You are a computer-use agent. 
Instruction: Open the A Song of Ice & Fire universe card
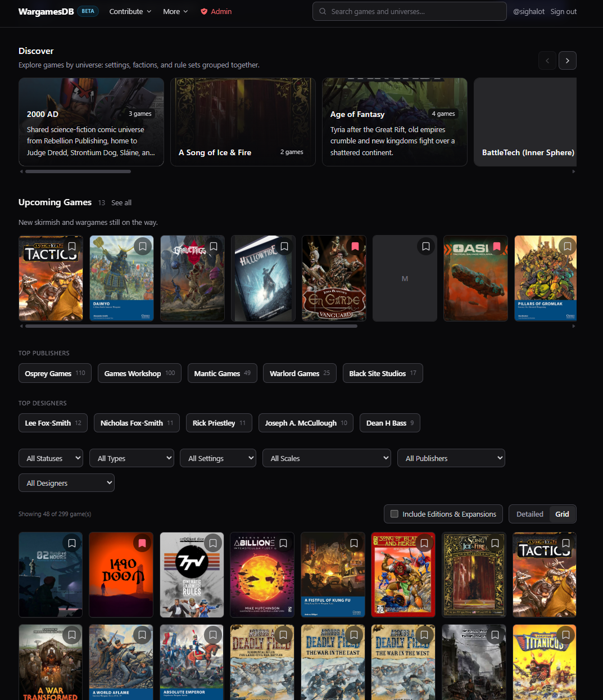[243, 122]
